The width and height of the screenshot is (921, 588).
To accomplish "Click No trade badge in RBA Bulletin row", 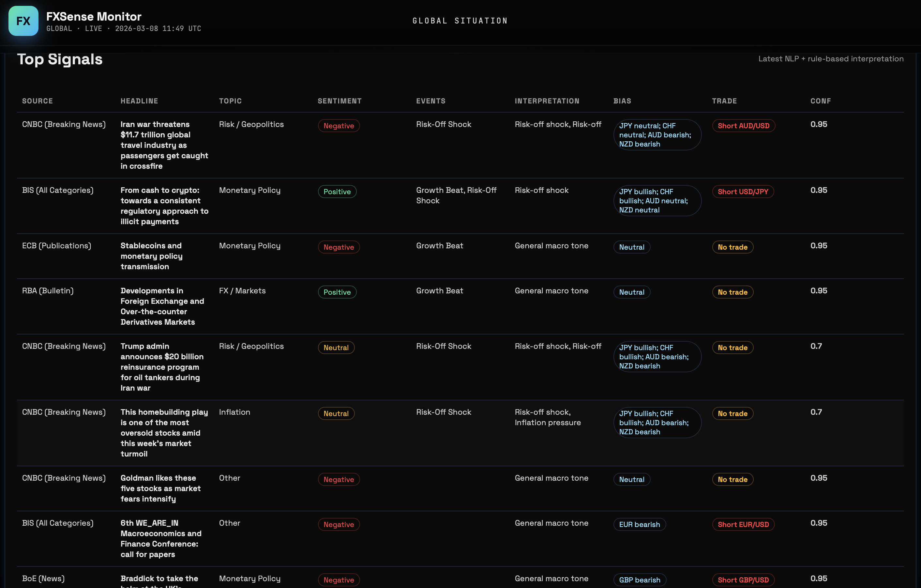I will [732, 292].
